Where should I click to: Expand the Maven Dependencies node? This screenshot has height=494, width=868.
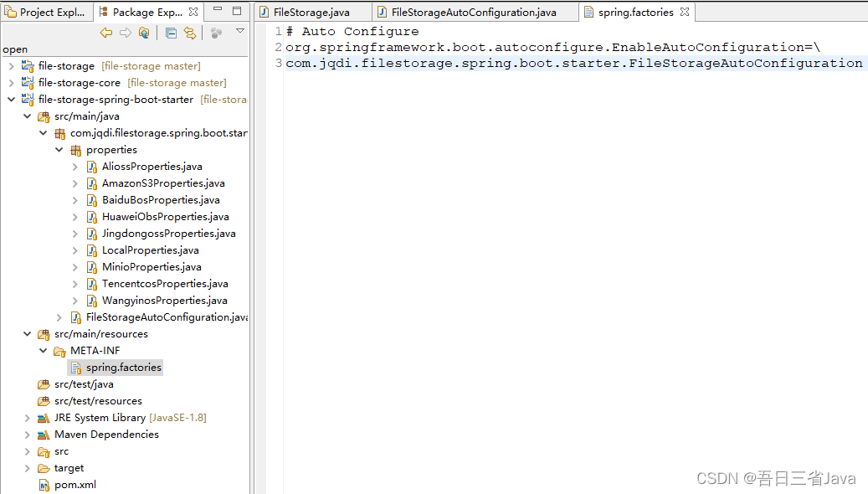click(28, 434)
